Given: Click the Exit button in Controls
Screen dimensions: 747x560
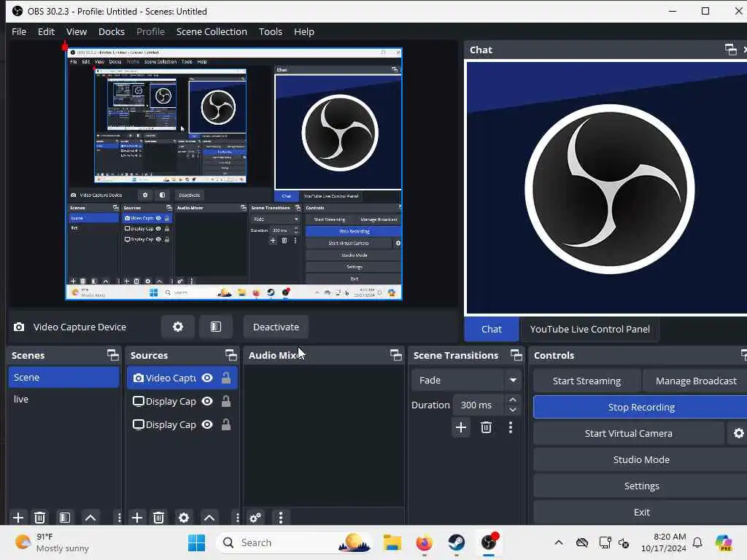Looking at the screenshot, I should point(640,512).
